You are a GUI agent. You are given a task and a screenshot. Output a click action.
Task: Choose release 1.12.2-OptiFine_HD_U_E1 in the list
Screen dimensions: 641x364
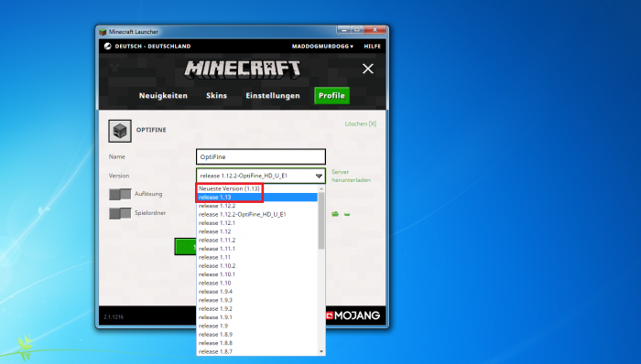257,214
